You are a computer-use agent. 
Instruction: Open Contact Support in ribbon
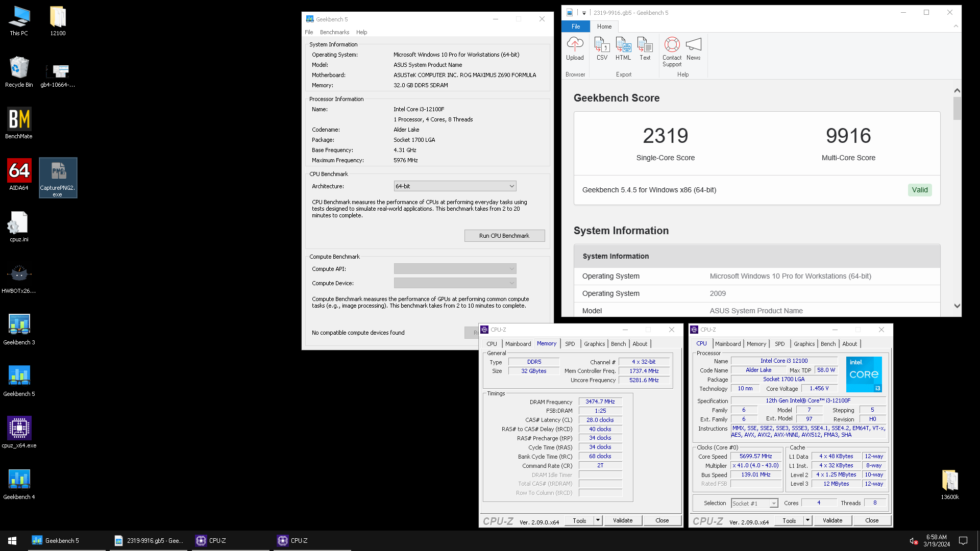[672, 52]
